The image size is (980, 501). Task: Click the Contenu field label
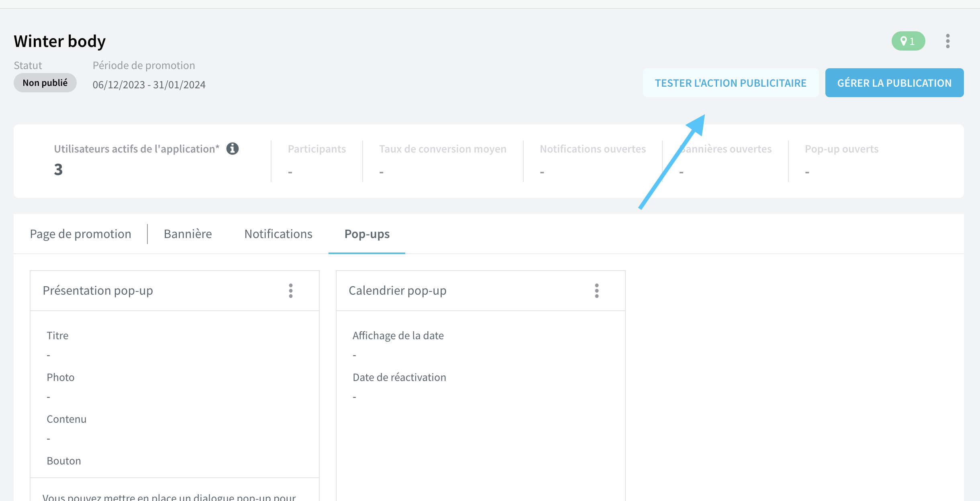[x=67, y=419]
